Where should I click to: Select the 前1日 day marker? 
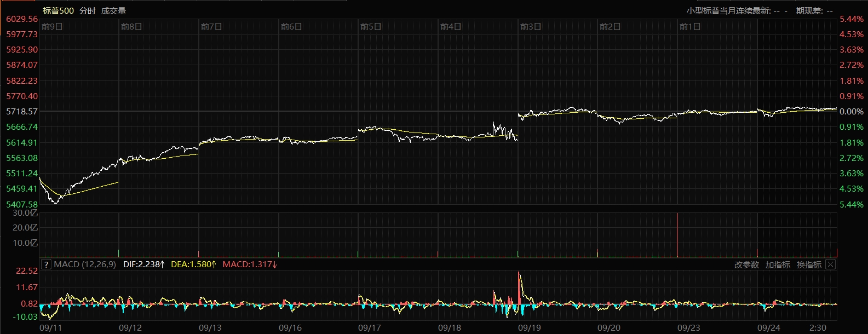(690, 26)
